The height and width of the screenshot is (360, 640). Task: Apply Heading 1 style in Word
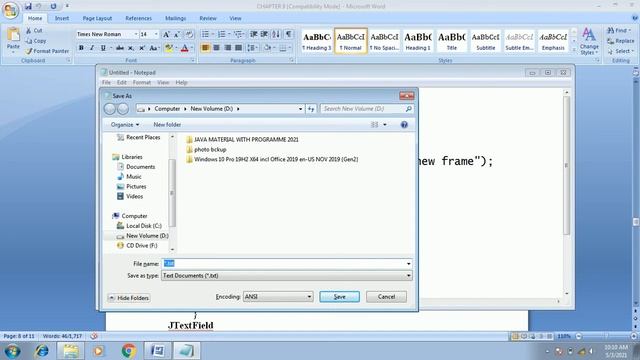[x=418, y=41]
